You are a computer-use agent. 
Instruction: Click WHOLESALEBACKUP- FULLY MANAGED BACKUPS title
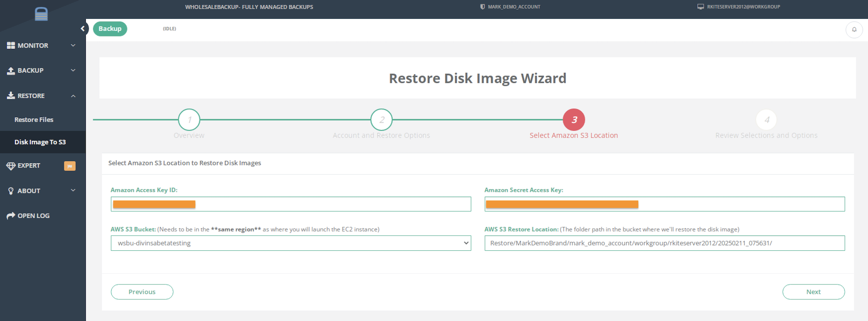[249, 7]
